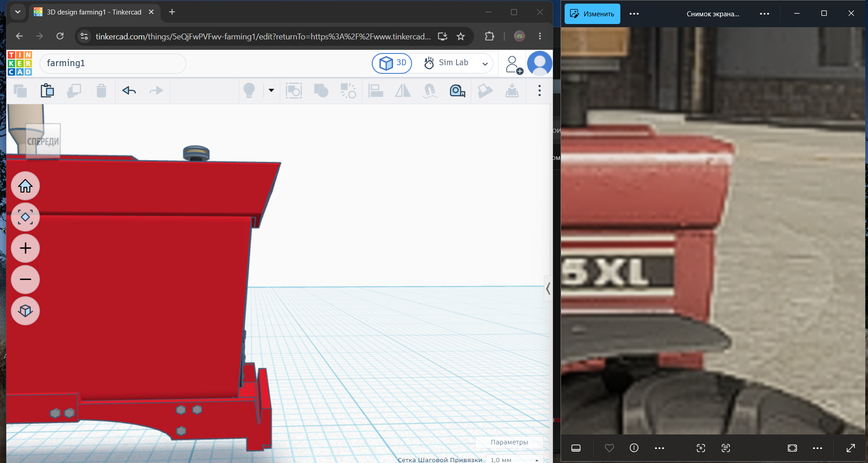This screenshot has height=463, width=868.
Task: Mark the photo as favorite
Action: 609,448
